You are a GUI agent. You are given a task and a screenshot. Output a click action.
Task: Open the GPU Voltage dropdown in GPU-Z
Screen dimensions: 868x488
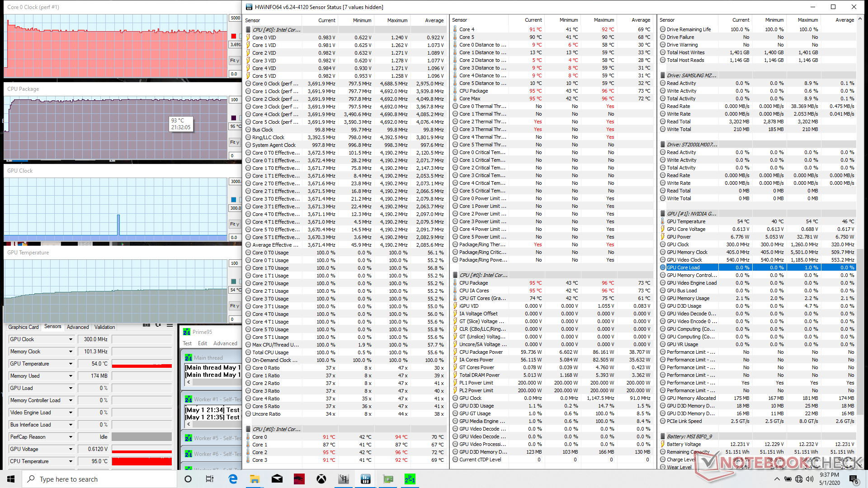(71, 449)
